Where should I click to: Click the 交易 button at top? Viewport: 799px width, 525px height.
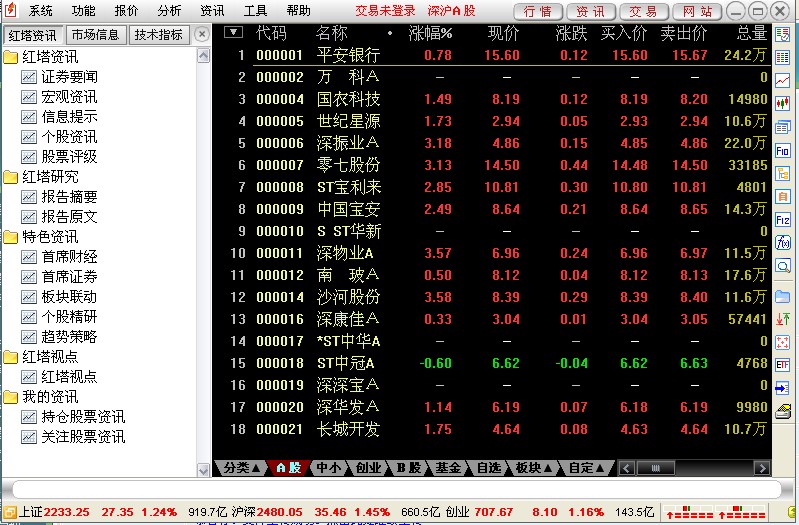pyautogui.click(x=643, y=11)
